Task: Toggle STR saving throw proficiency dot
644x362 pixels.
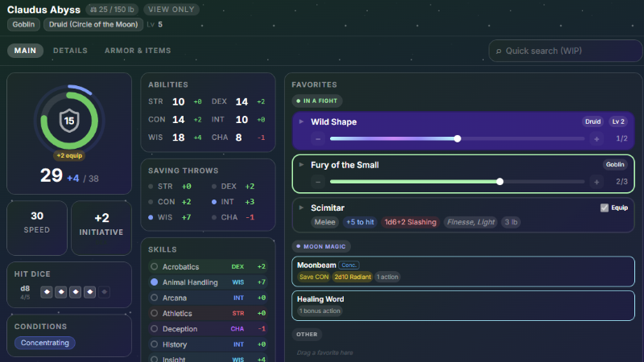Action: pyautogui.click(x=151, y=187)
